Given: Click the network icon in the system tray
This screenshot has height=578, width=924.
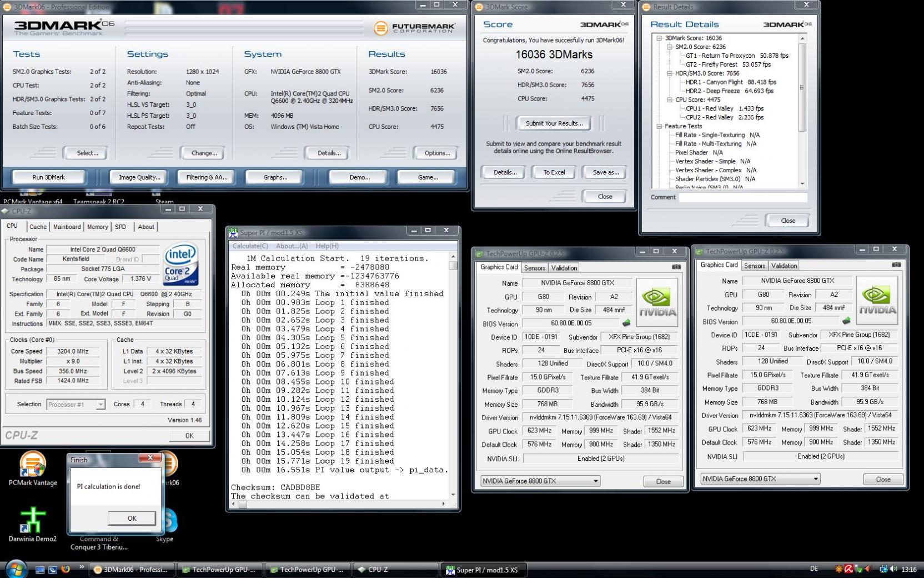Looking at the screenshot, I should (883, 569).
